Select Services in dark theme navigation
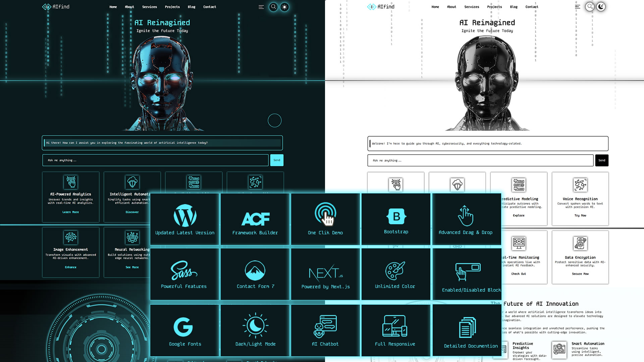 [149, 7]
